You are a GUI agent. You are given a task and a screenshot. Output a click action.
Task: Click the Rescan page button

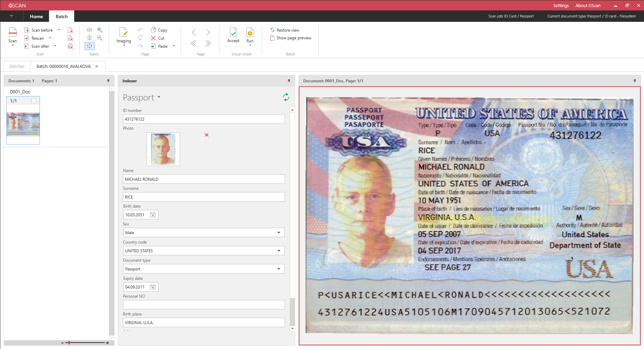coord(34,38)
